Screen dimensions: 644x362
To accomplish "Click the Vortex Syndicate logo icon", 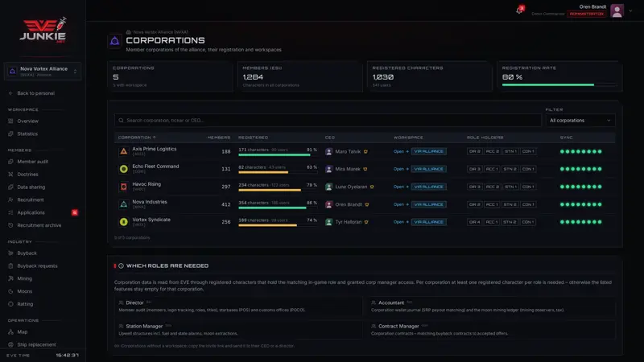I will tap(124, 222).
